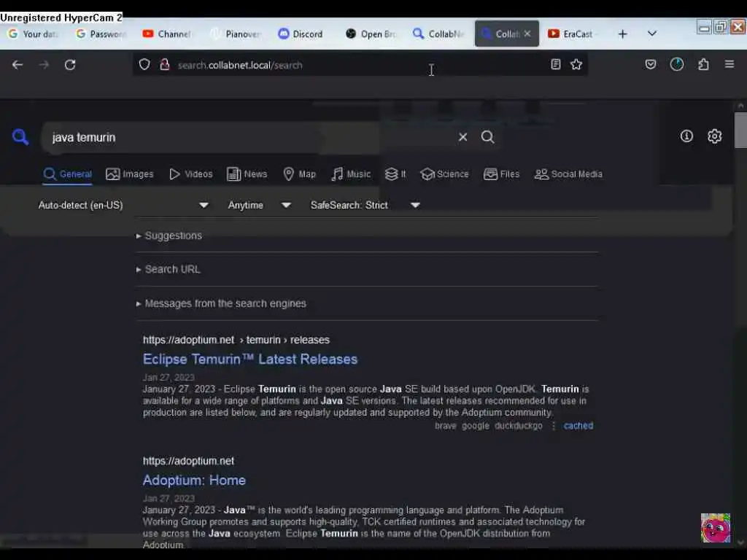Switch to the Discord browser tab
Viewport: 747px width, 560px height.
[301, 34]
